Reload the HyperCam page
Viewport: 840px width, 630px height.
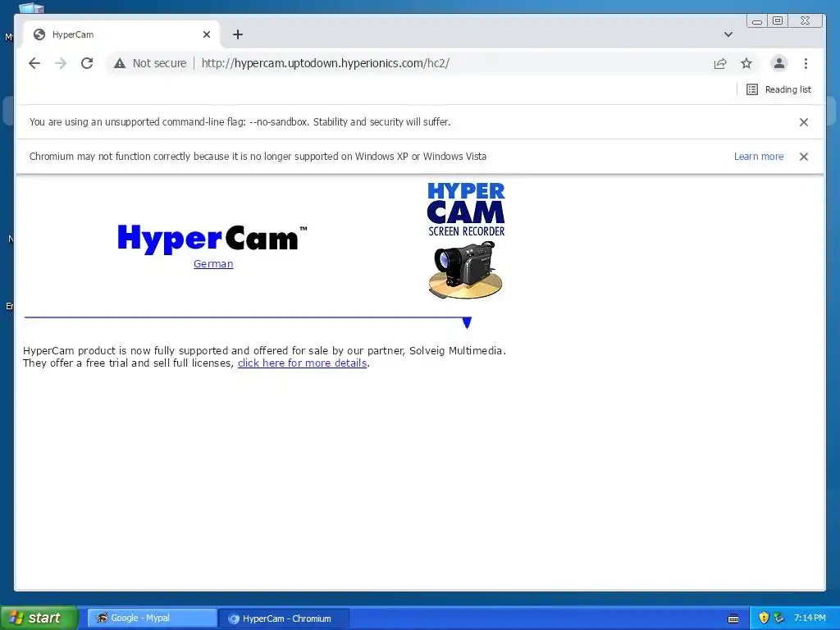tap(87, 63)
